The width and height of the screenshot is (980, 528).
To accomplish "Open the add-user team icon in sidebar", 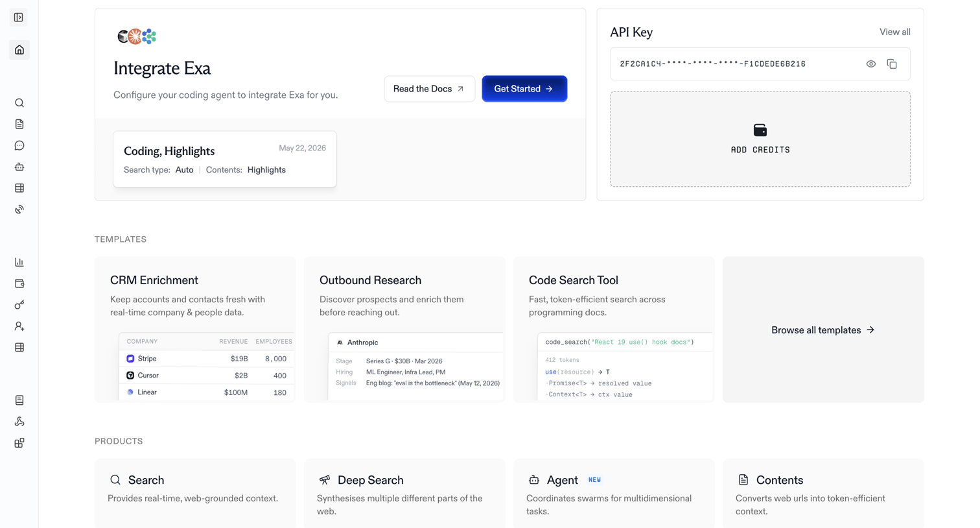I will pos(19,326).
